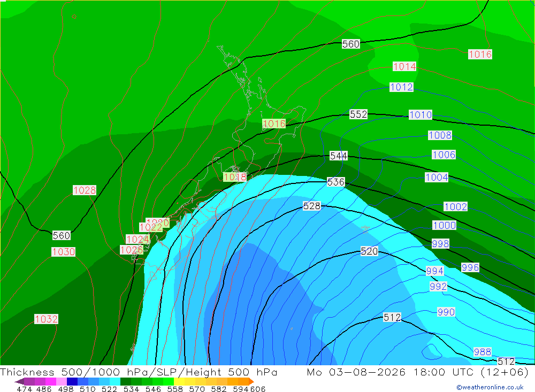
Task: Click the blue 1012 isobar label
Action: [x=401, y=87]
